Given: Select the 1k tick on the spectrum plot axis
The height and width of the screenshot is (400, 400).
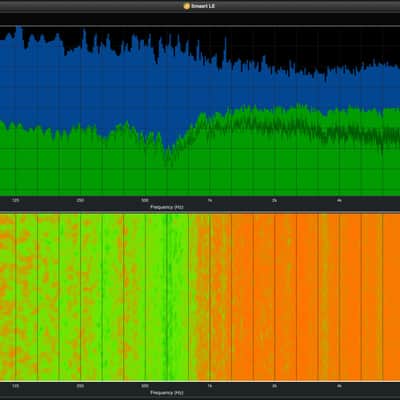Looking at the screenshot, I should coord(210,201).
